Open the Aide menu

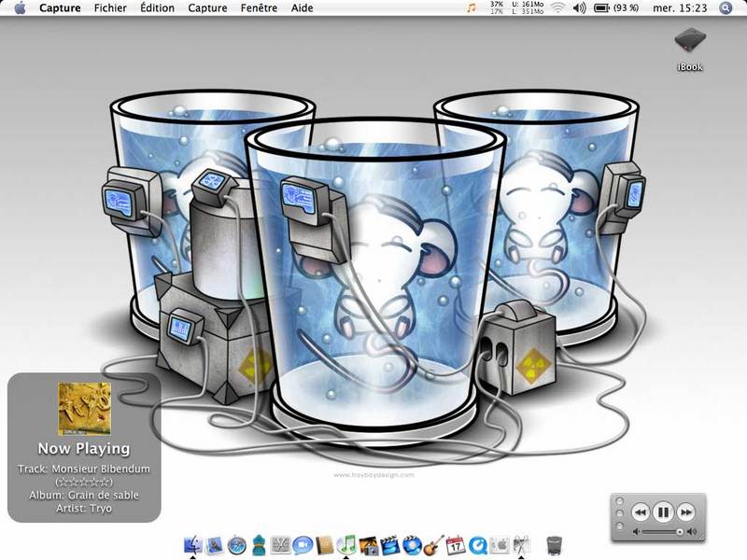pos(302,8)
